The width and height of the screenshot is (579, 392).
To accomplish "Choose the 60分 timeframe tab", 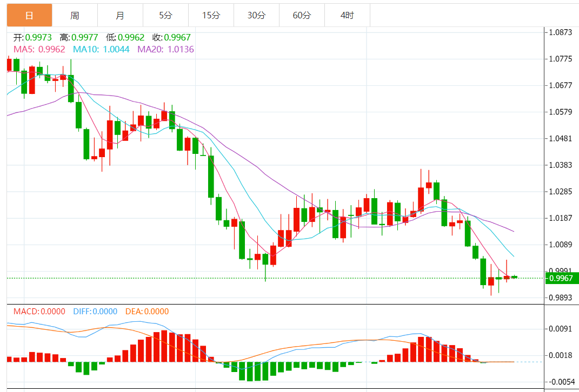I will [302, 15].
